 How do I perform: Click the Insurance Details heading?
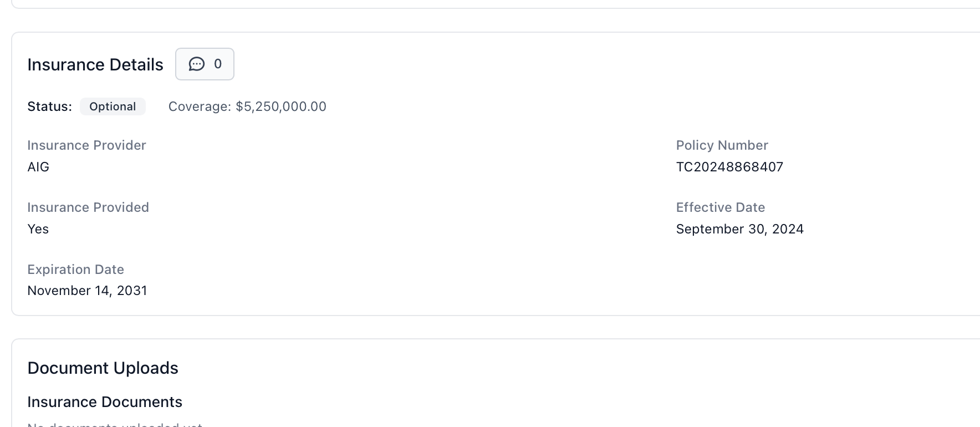95,65
